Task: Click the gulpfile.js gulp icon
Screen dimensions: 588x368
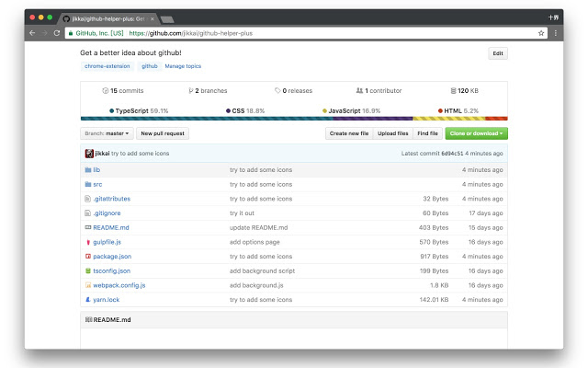Action: (88, 242)
